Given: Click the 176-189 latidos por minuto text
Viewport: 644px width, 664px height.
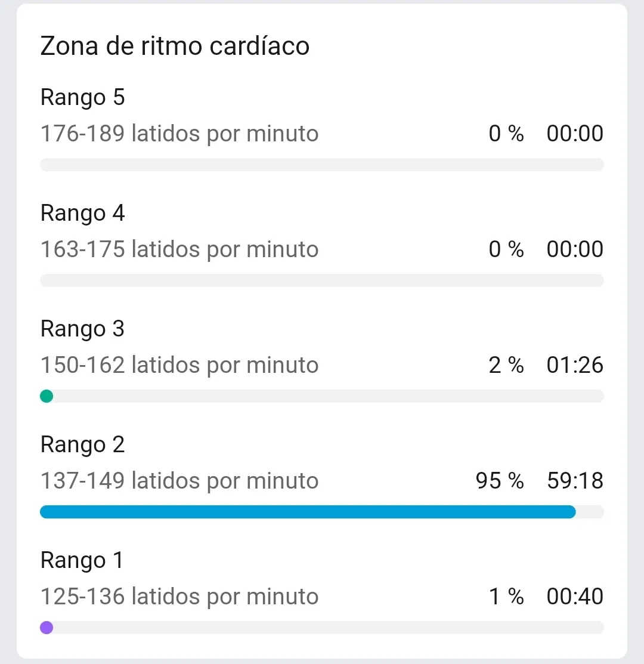Looking at the screenshot, I should (179, 134).
